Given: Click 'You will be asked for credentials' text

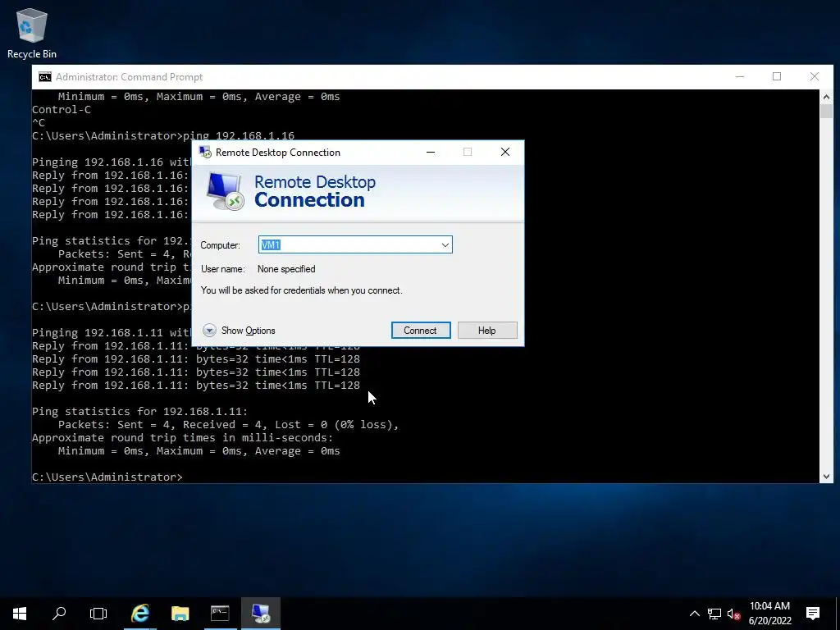Looking at the screenshot, I should click(301, 290).
